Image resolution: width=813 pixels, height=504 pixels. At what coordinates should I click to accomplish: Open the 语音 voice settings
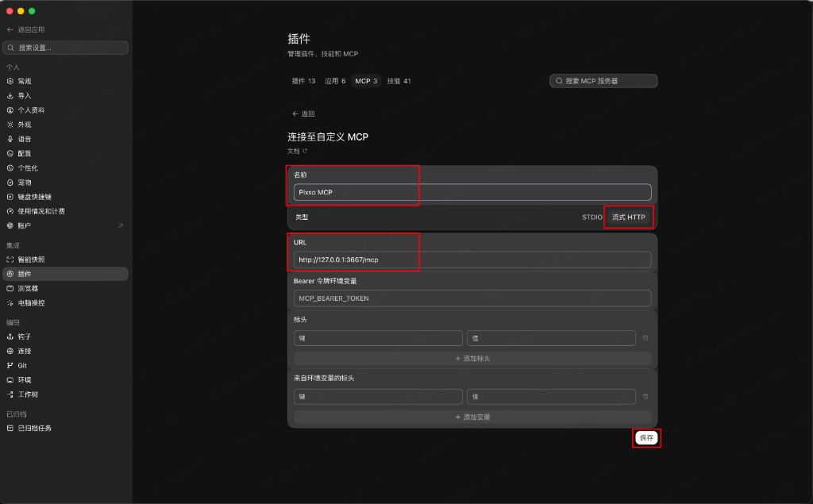65,139
